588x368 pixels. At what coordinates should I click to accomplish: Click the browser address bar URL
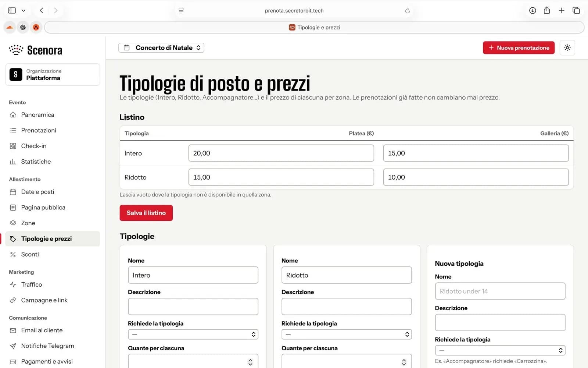click(294, 11)
